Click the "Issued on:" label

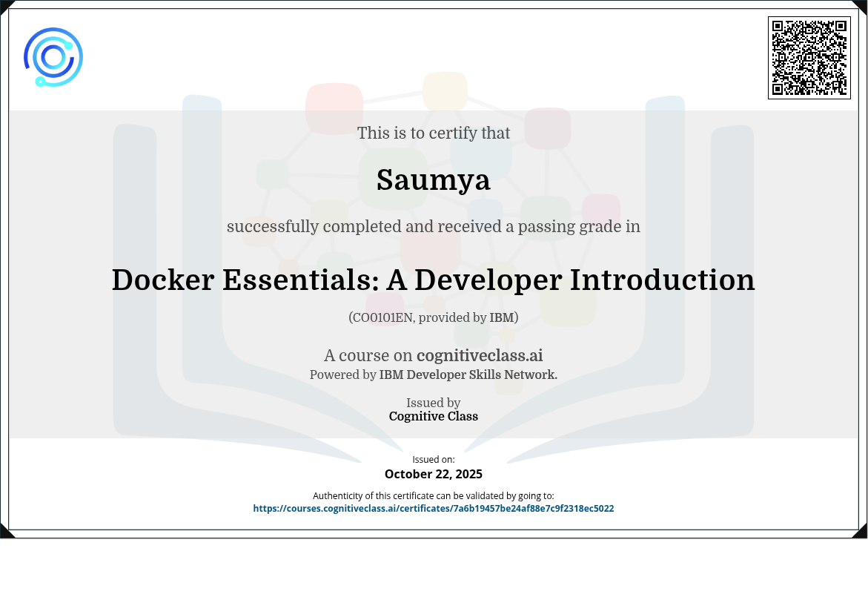click(x=434, y=460)
